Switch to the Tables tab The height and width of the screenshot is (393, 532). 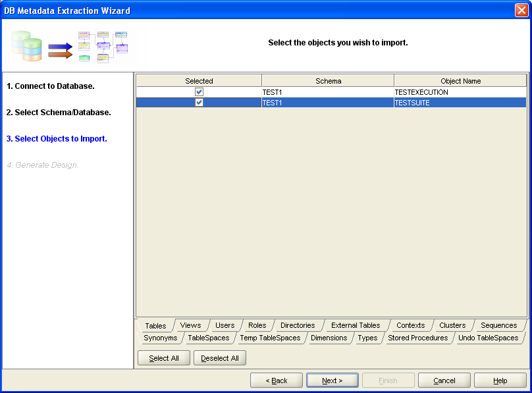pos(156,326)
